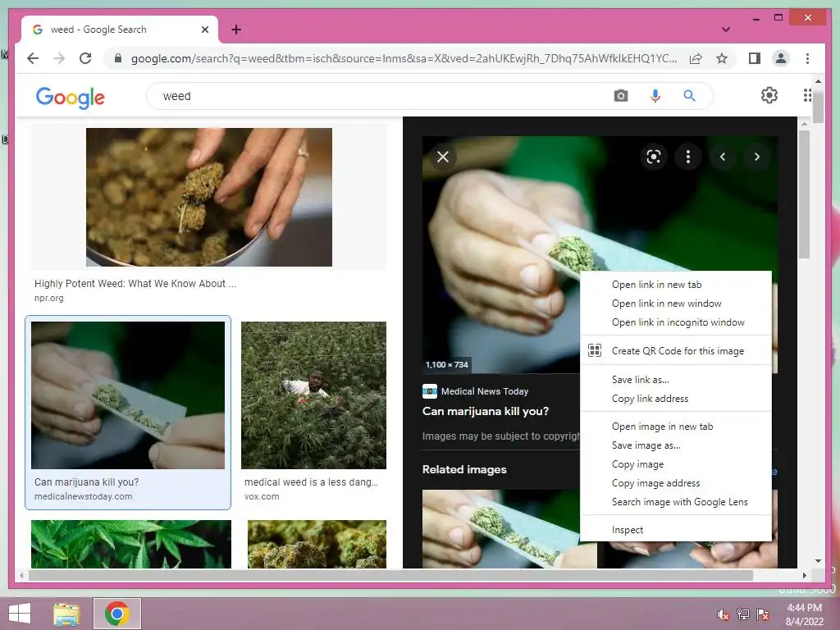
Task: Click the man in cannabis field thumbnail
Action: click(x=313, y=395)
